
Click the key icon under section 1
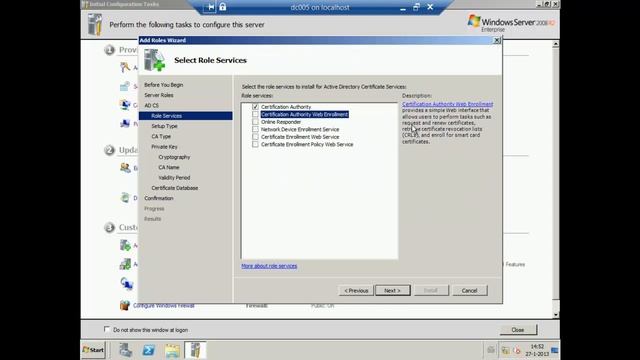click(125, 67)
